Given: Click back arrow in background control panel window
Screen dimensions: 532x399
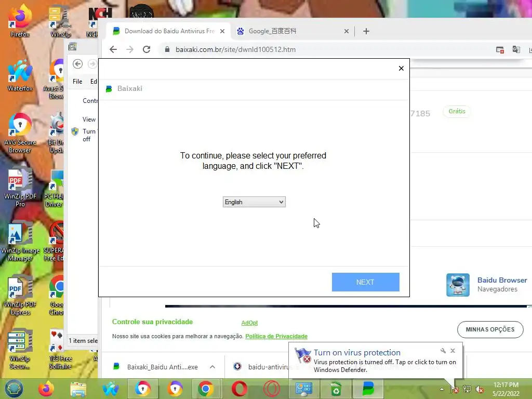Looking at the screenshot, I should [78, 64].
